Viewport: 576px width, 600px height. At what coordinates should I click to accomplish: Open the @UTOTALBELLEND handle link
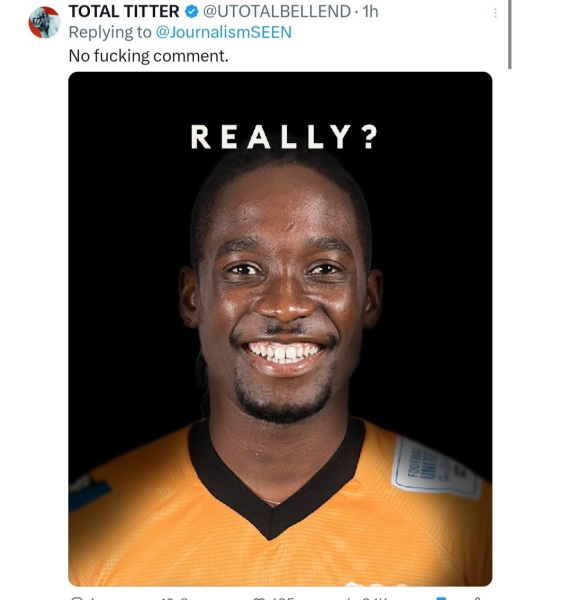pos(276,11)
